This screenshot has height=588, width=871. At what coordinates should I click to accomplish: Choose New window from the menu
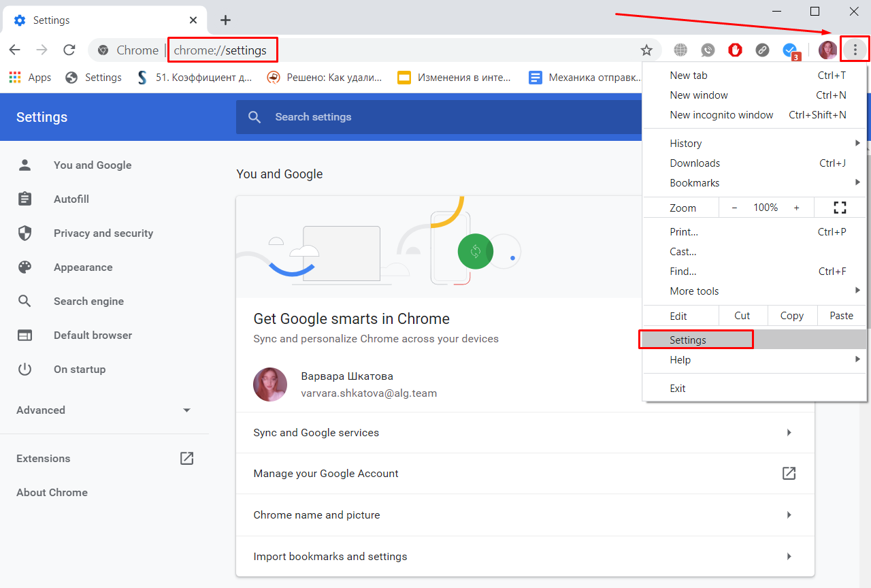pos(755,95)
